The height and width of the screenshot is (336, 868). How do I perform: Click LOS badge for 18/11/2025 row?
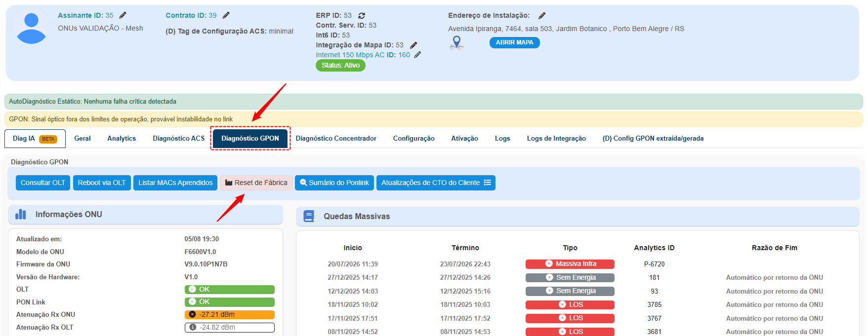(570, 305)
